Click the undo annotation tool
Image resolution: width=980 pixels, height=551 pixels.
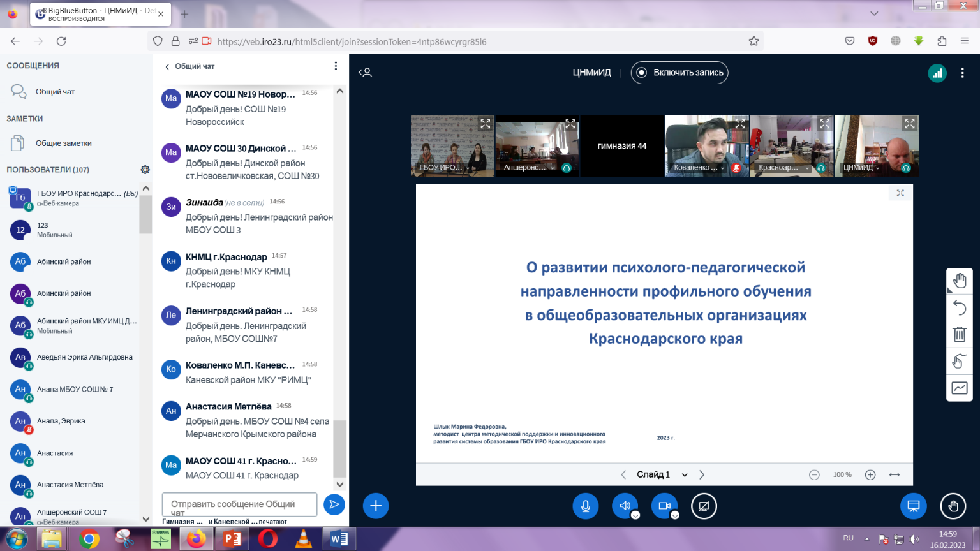tap(959, 307)
